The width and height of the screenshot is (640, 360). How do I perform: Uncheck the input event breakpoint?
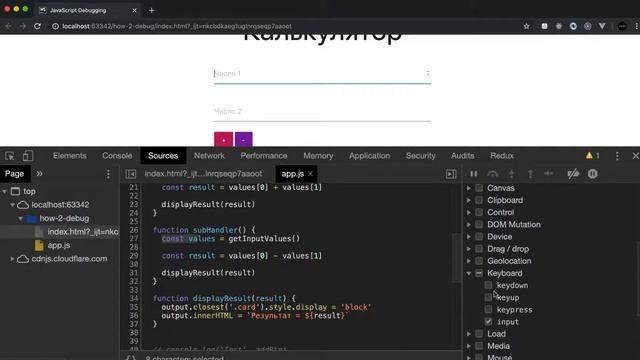click(488, 322)
